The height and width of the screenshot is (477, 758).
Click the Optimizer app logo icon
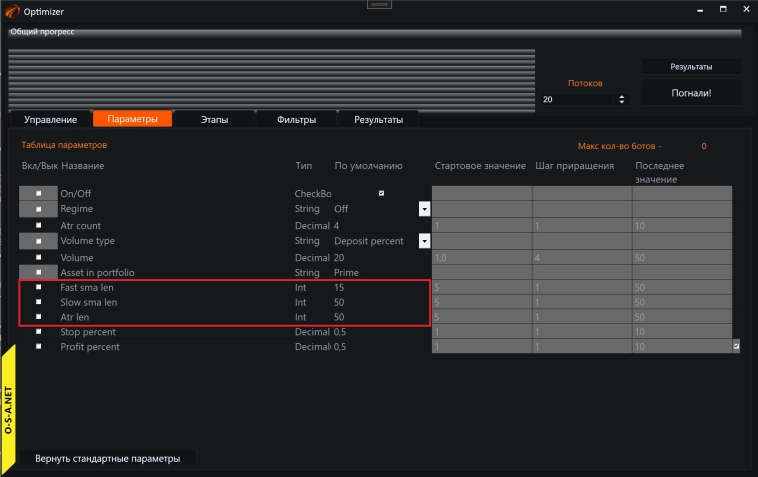coord(11,10)
